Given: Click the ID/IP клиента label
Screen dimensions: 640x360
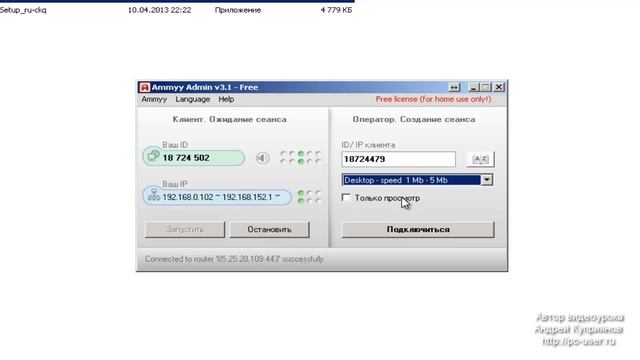Looking at the screenshot, I should [x=368, y=145].
